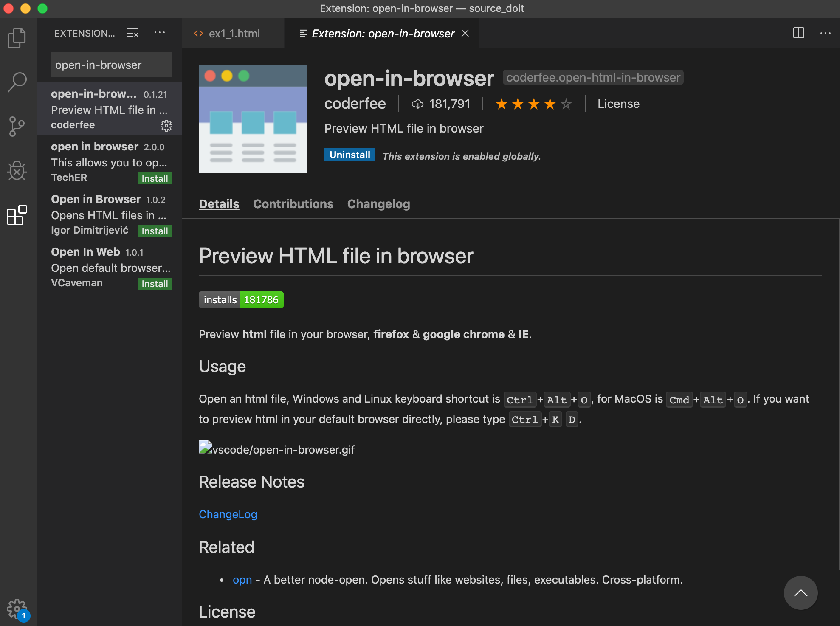840x626 pixels.
Task: Click the scroll-to-top arrow button
Action: coord(801,593)
